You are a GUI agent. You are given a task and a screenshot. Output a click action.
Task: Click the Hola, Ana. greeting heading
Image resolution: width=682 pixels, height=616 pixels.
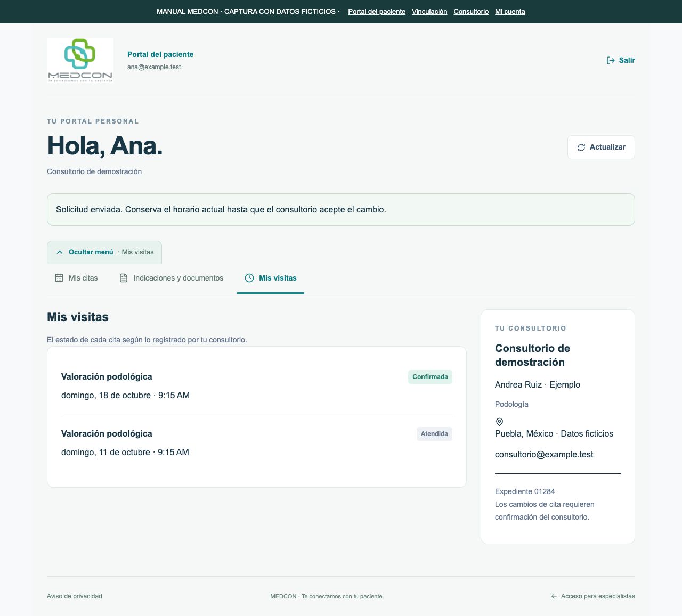point(105,146)
